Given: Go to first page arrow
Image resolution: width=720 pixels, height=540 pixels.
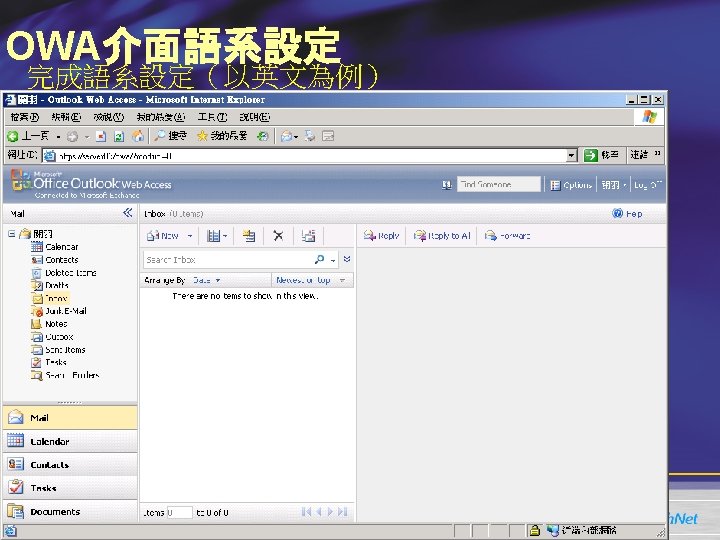Looking at the screenshot, I should click(306, 512).
